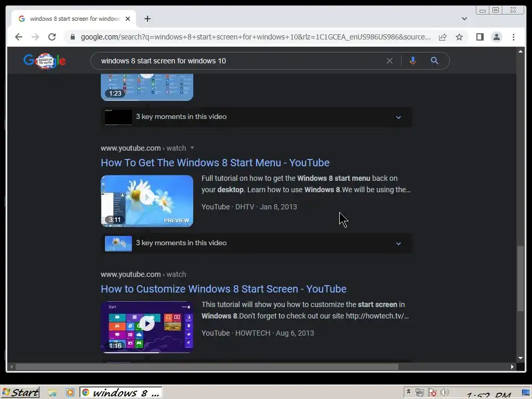Open options arrow beside youtube.com › watch
532x399 pixels.
[x=192, y=148]
